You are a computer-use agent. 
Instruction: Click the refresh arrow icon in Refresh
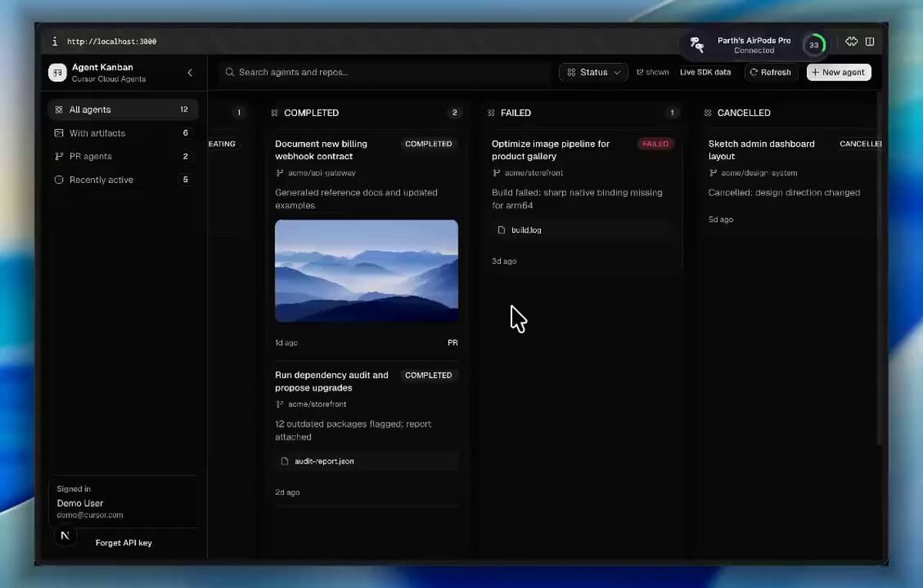[x=754, y=72]
